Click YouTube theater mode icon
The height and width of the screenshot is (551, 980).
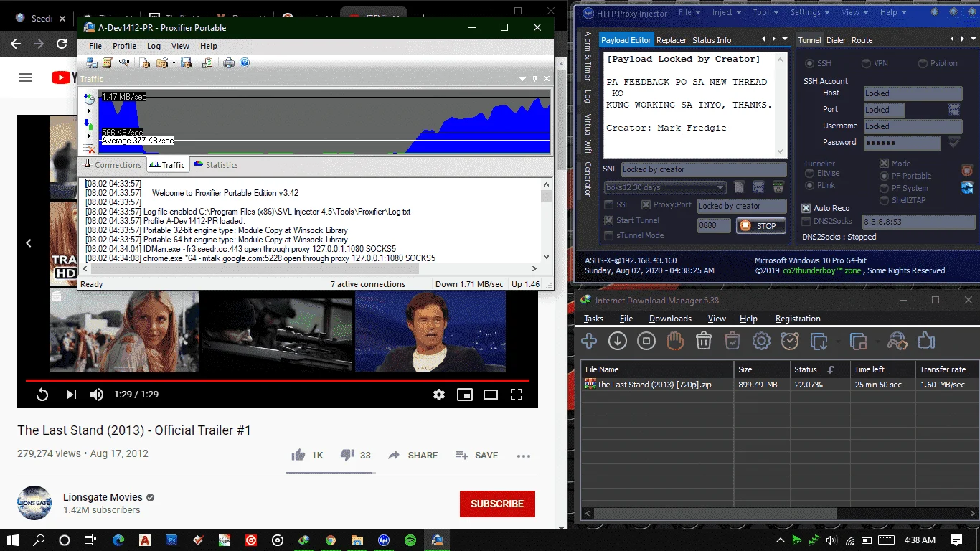pos(491,394)
